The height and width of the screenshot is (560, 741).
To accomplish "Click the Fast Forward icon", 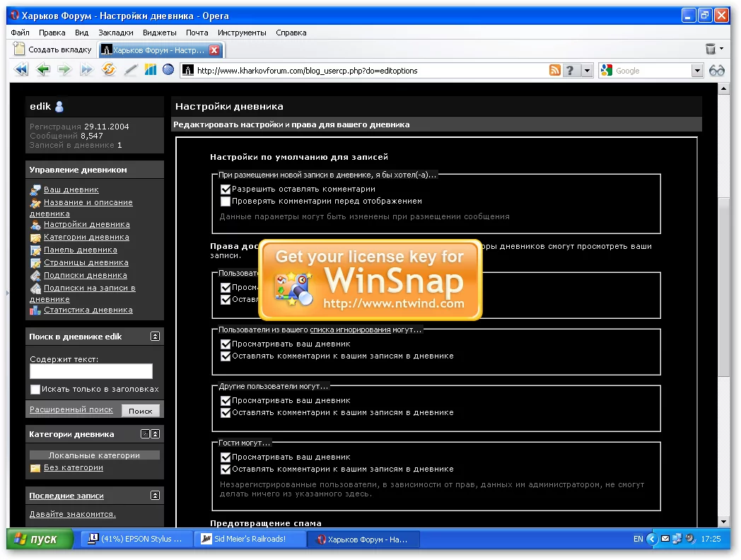I will (86, 70).
